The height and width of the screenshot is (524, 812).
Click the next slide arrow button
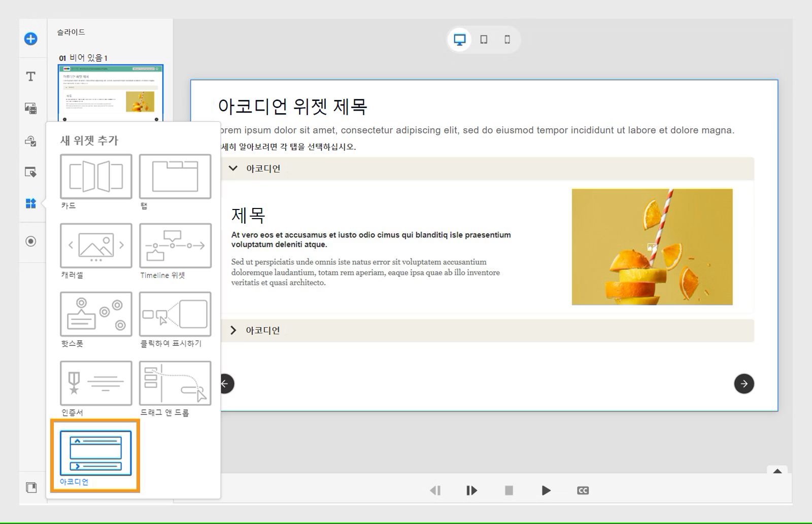click(x=743, y=384)
